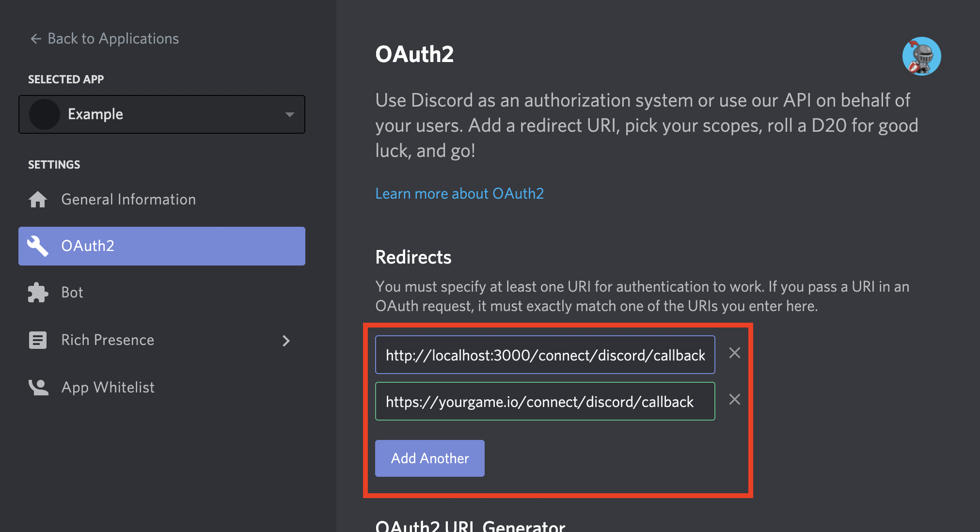Image resolution: width=980 pixels, height=532 pixels.
Task: Click the puzzle piece Bot icon
Action: [38, 292]
